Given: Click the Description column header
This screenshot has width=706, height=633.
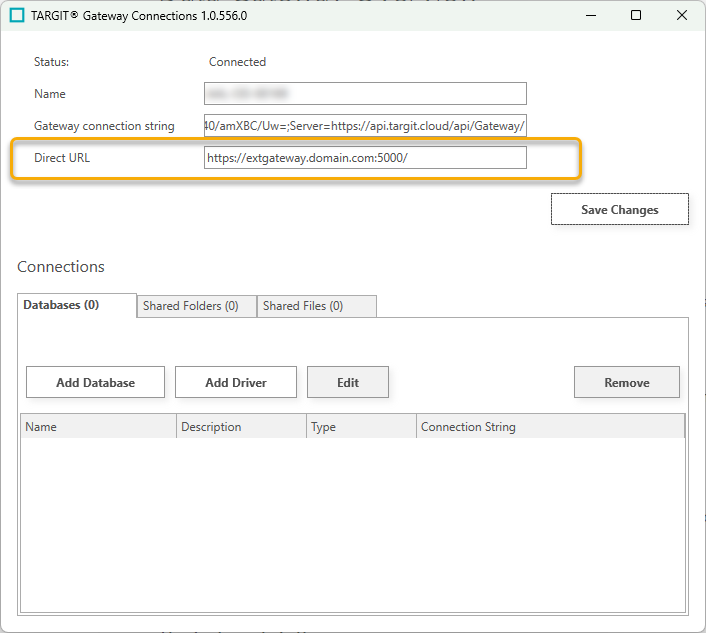Looking at the screenshot, I should (241, 426).
